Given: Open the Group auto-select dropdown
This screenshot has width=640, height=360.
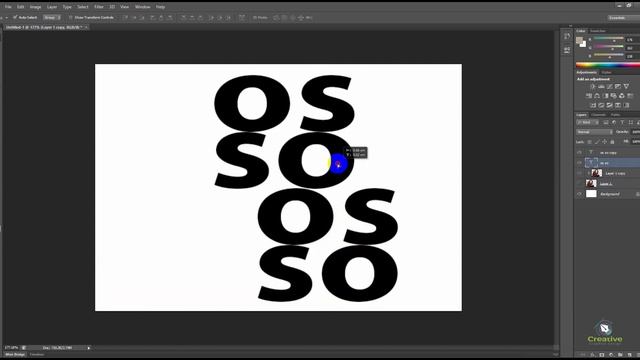Looking at the screenshot, I should tap(52, 18).
